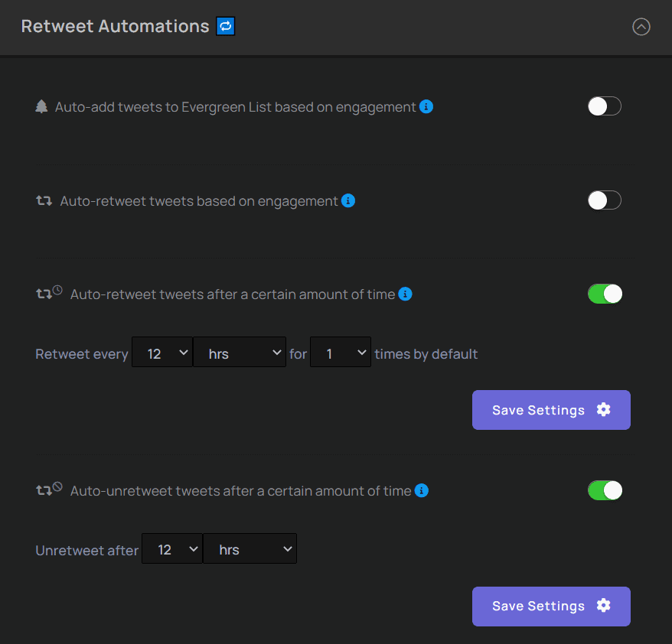Click the gear icon inside the Save Settings button

point(604,410)
